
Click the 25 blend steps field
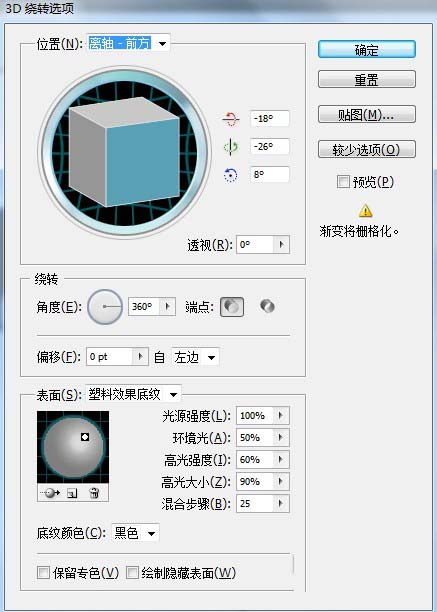click(255, 503)
